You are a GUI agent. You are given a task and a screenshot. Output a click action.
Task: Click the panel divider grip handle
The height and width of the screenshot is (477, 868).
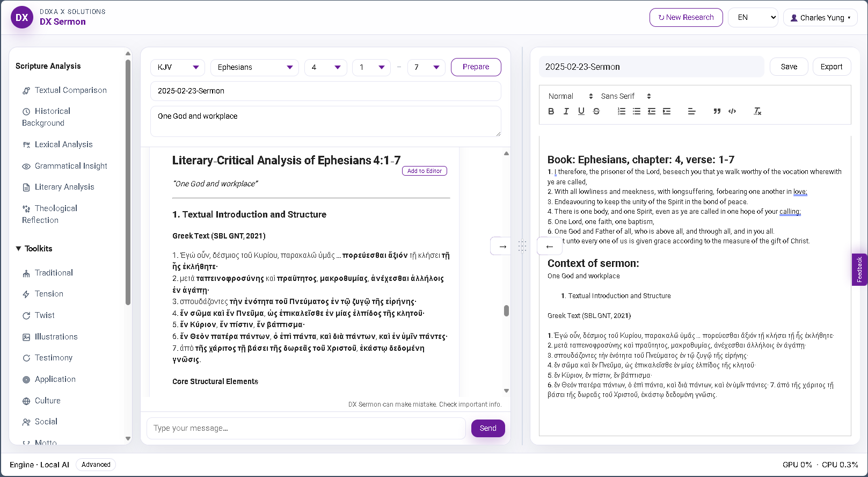pyautogui.click(x=522, y=246)
